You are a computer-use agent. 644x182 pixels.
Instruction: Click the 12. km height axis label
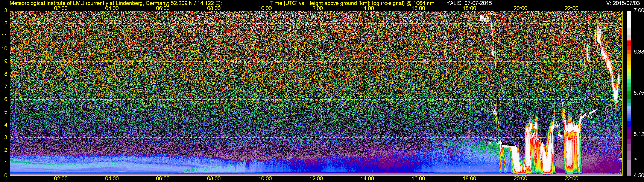(x=5, y=23)
